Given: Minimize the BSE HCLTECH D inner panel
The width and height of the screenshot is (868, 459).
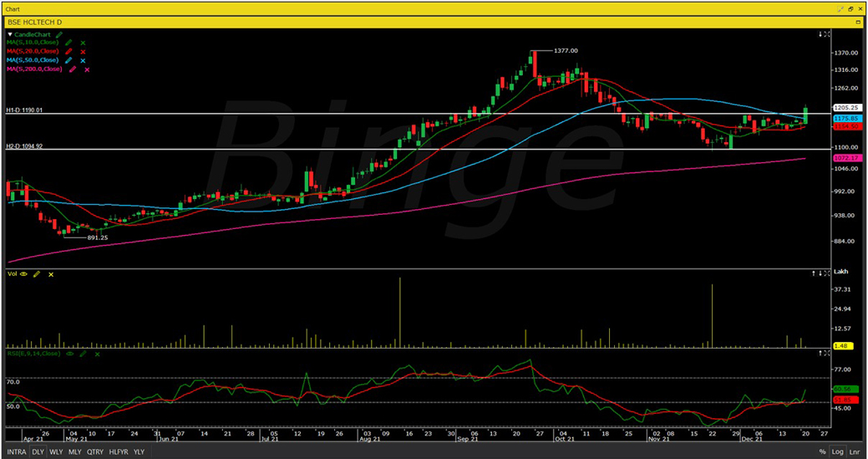Looking at the screenshot, I should 858,22.
